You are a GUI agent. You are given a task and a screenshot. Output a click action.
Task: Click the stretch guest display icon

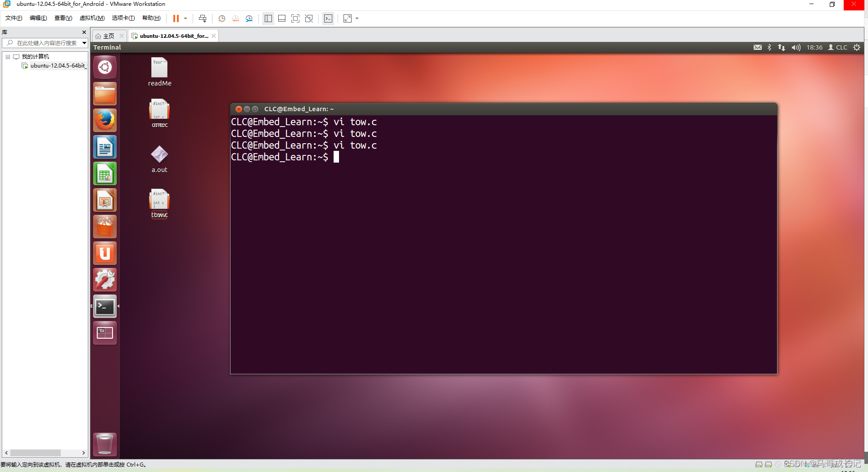click(348, 18)
